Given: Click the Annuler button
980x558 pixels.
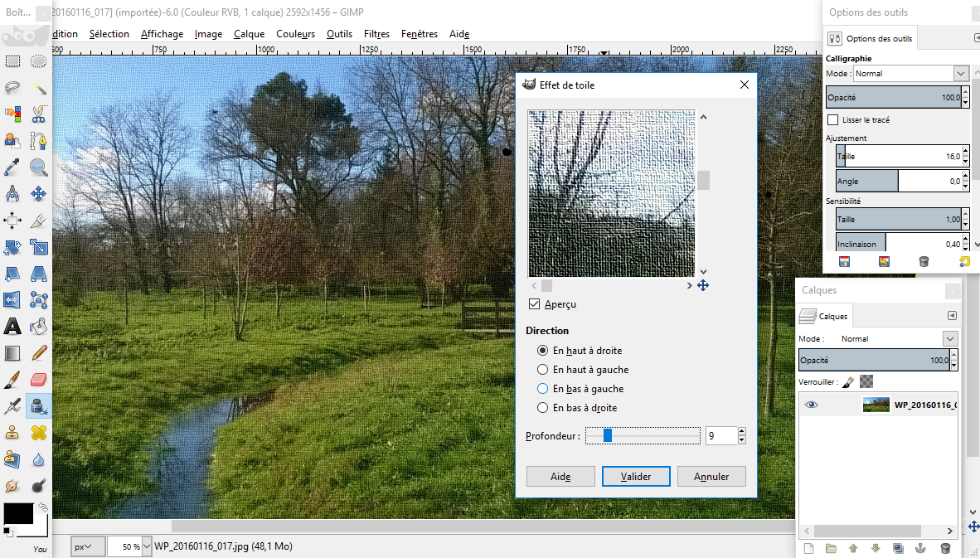Looking at the screenshot, I should tap(711, 477).
